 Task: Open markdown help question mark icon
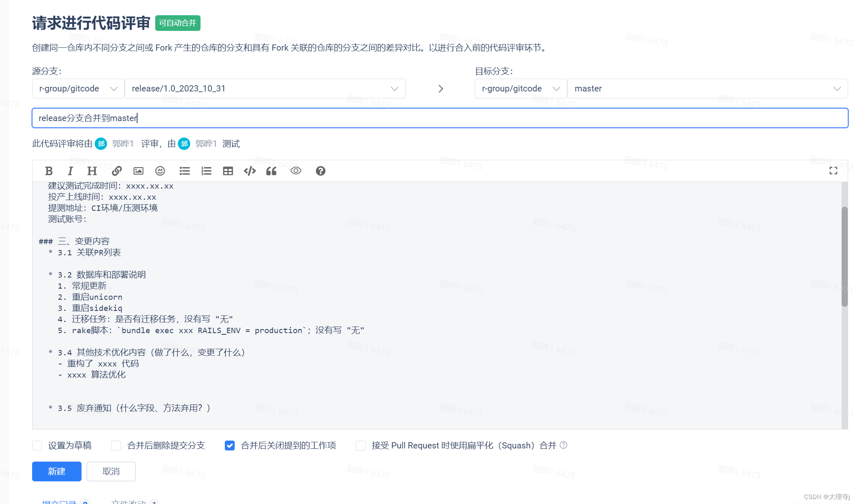pyautogui.click(x=321, y=171)
